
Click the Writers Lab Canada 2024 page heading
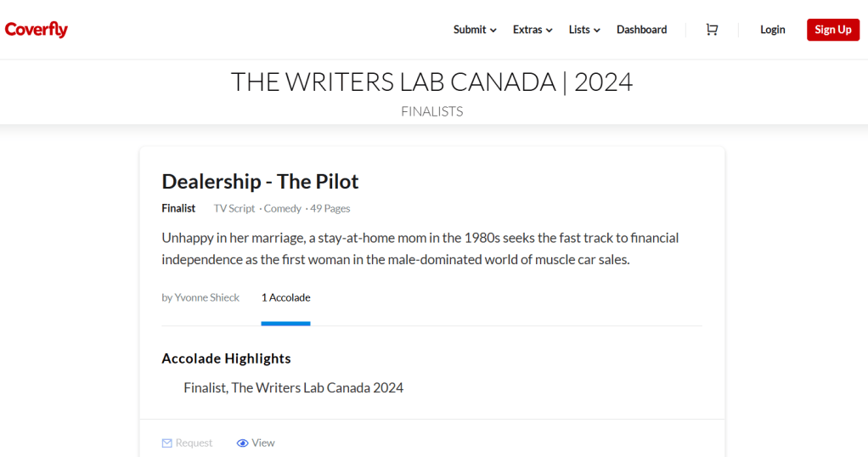(x=432, y=82)
